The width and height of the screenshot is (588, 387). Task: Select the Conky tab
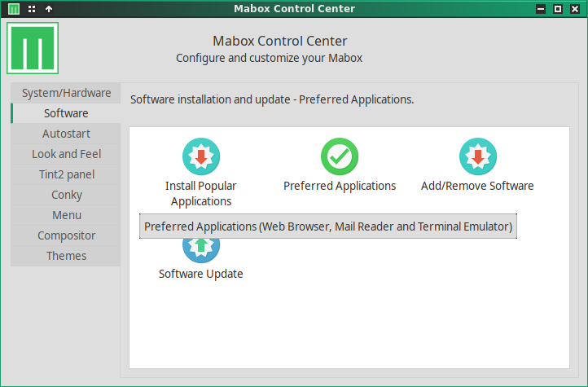click(66, 195)
